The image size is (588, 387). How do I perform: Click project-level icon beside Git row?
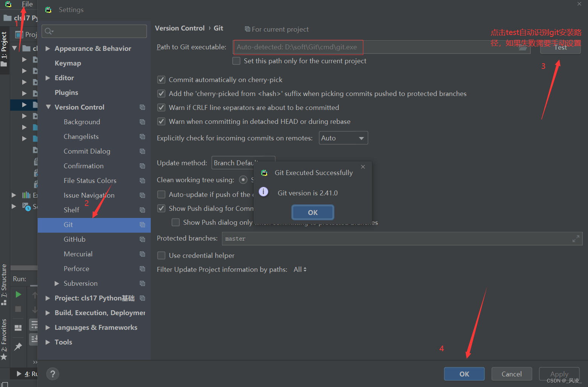click(x=142, y=225)
